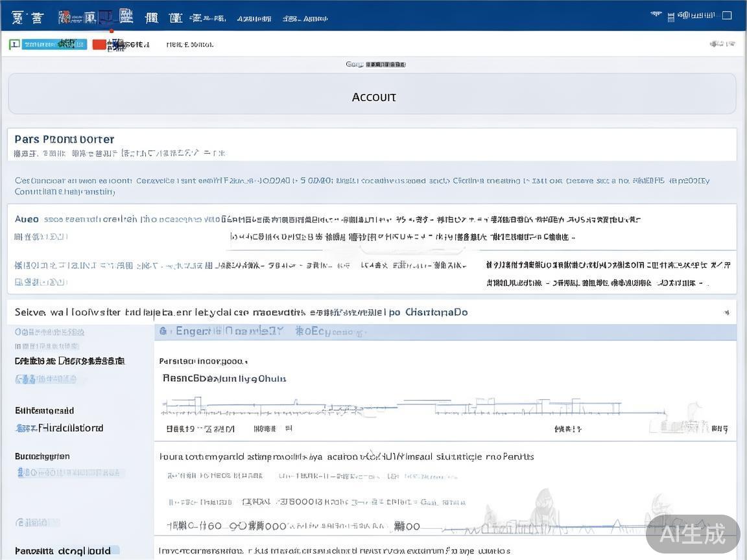Follow the blue Fliraldilstiond sidebar link
Screen dimensions: 747x560
click(x=60, y=428)
